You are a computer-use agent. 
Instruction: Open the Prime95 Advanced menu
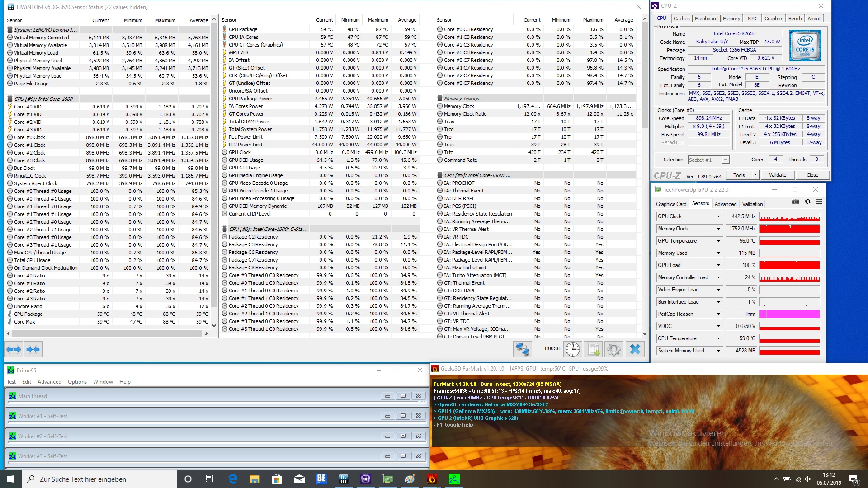[49, 382]
